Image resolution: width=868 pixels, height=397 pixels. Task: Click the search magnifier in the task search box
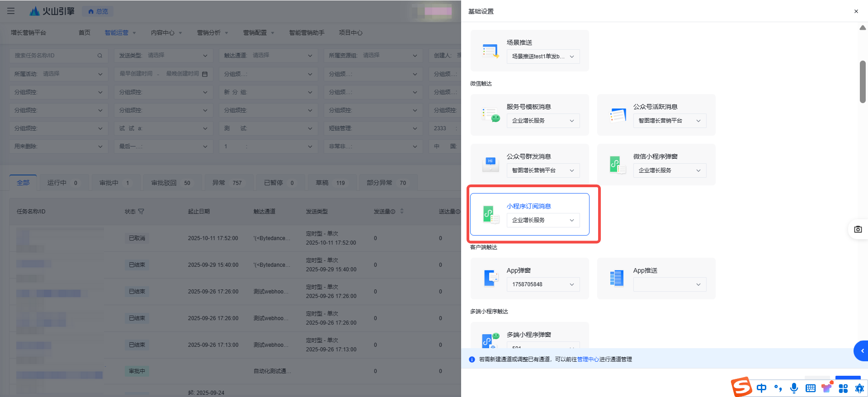[99, 56]
